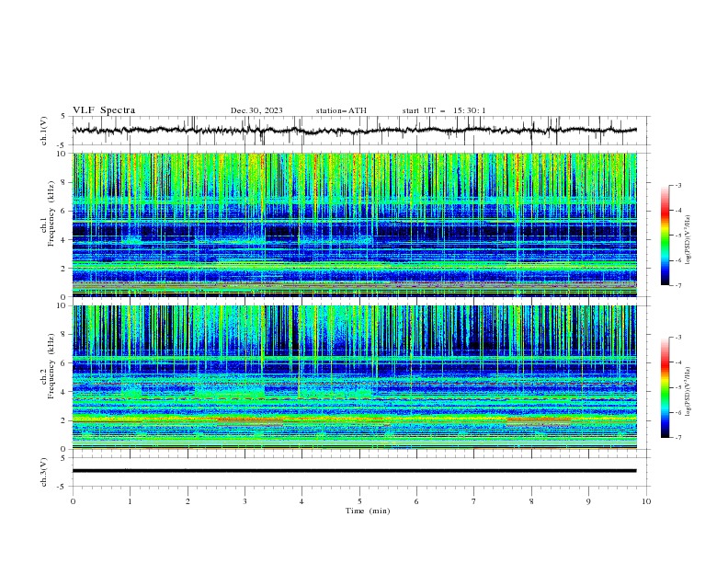This screenshot has height=563, width=728.
Task: Click the time axis tick label 5
Action: click(x=359, y=501)
